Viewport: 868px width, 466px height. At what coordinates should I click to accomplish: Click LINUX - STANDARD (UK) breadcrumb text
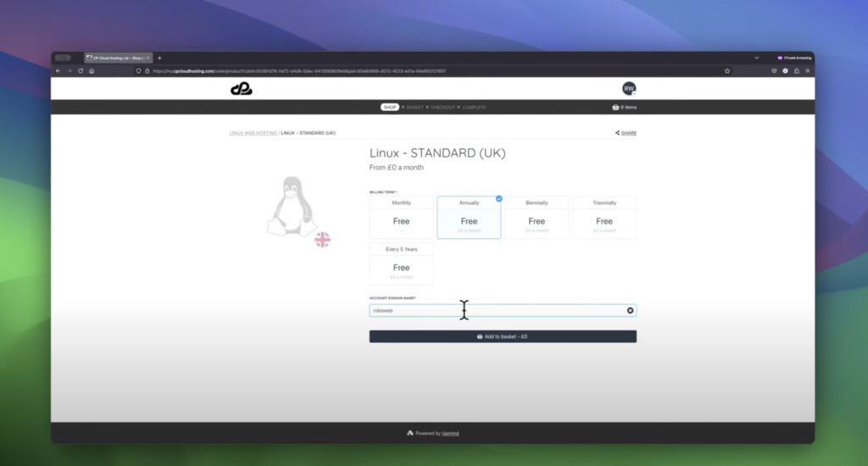coord(308,133)
